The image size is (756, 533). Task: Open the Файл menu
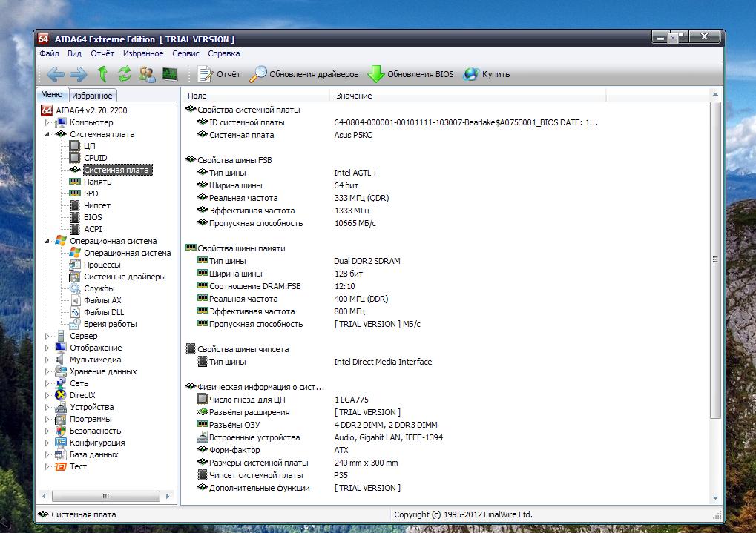[49, 53]
